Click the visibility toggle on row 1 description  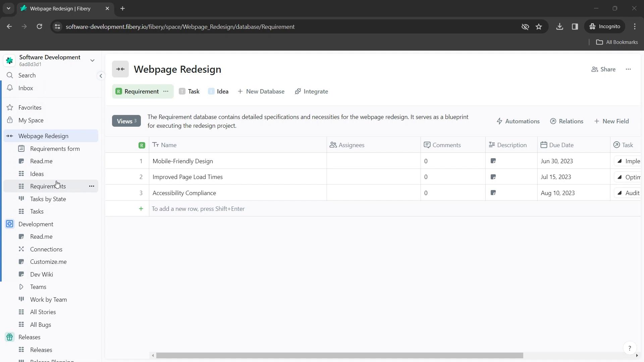pyautogui.click(x=494, y=161)
